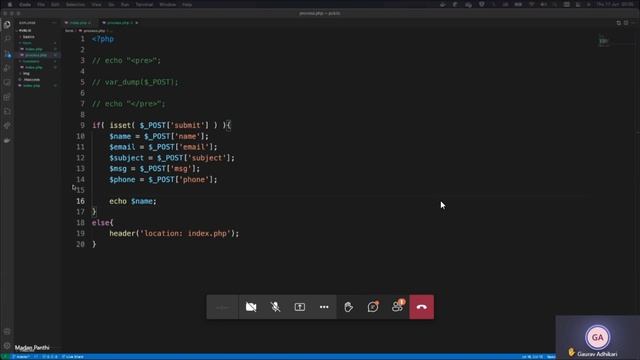Click the '$email = $_POST['email'];' line

163,147
